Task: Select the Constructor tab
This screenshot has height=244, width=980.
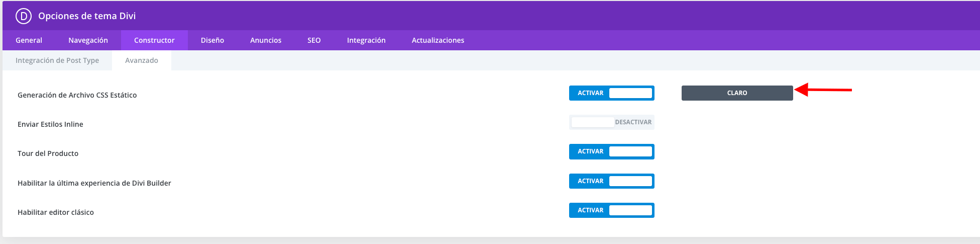Action: pos(154,40)
